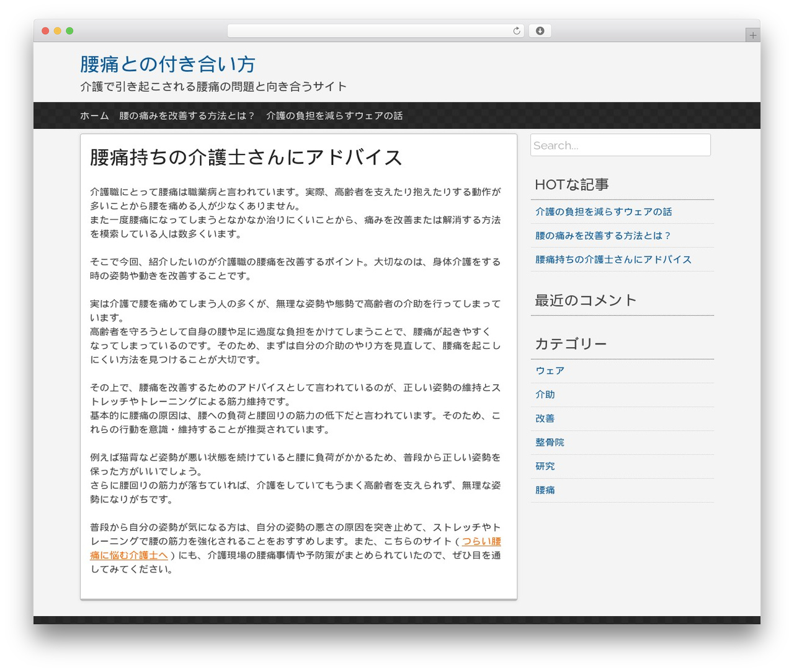Click the browser reload icon
Image resolution: width=794 pixels, height=672 pixels.
click(x=516, y=31)
